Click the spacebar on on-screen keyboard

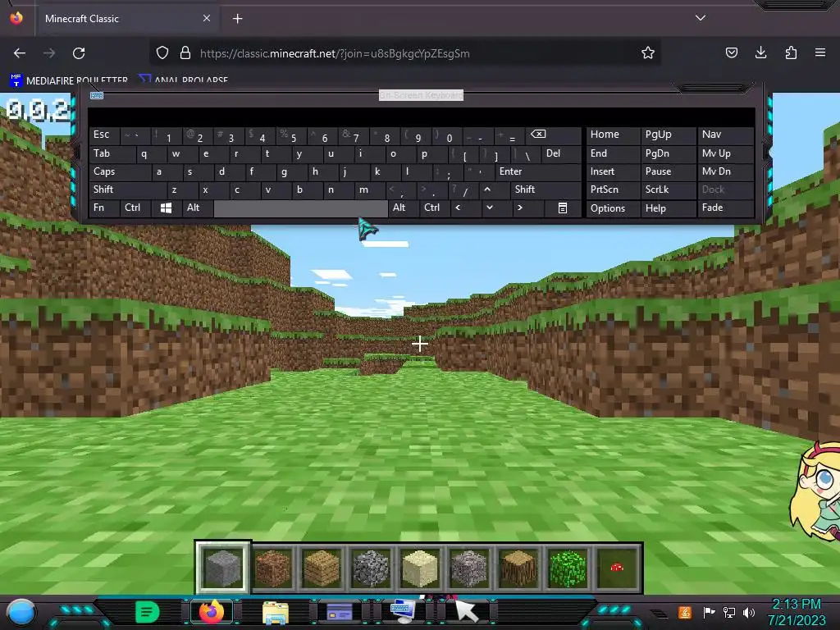(300, 208)
